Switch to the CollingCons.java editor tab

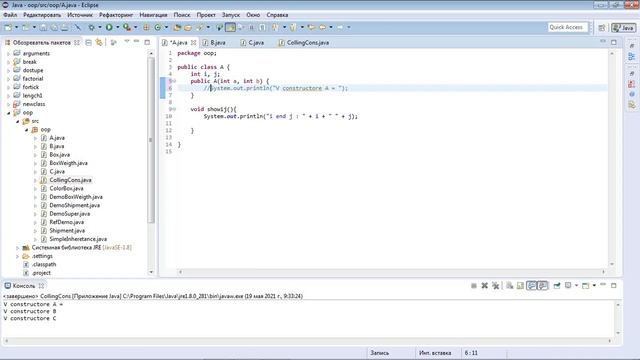(x=303, y=42)
